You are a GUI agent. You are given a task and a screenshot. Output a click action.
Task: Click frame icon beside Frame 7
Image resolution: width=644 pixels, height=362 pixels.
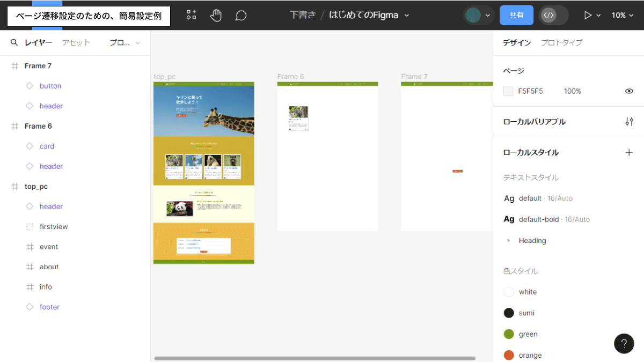[x=14, y=66]
